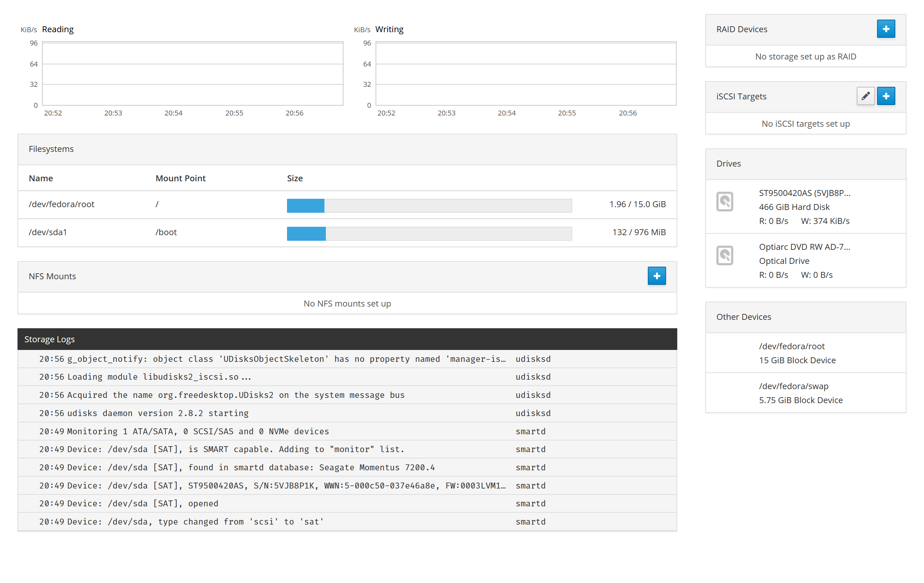Open the udisks daemon version 2.8.2 log
Viewport: 924px width, 583px height.
158,413
